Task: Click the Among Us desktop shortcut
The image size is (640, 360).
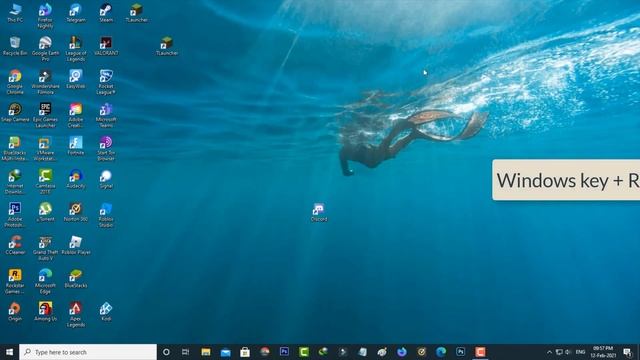Action: pos(45,311)
